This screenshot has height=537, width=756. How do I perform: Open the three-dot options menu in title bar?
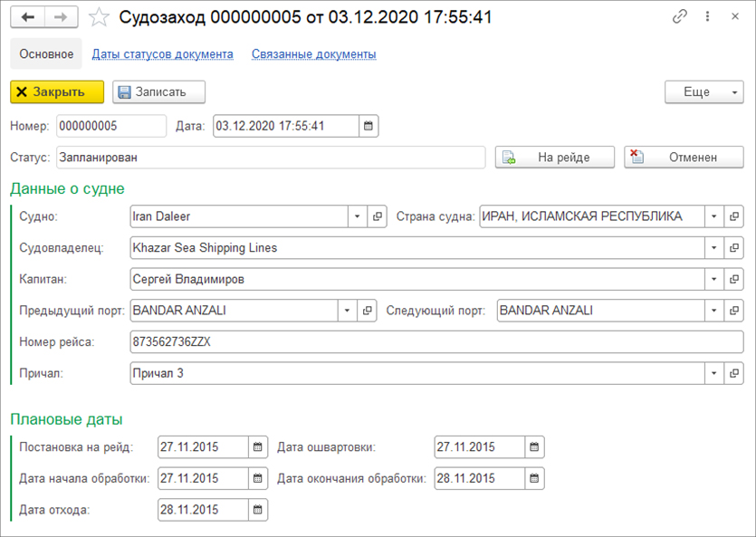[x=706, y=17]
